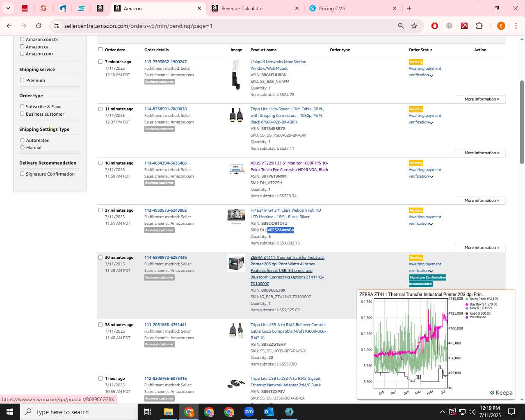
Task: Open the Windows Start menu
Action: click(10, 412)
